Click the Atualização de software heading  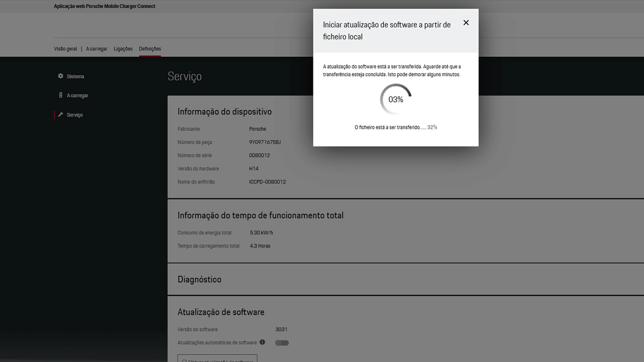[221, 312]
